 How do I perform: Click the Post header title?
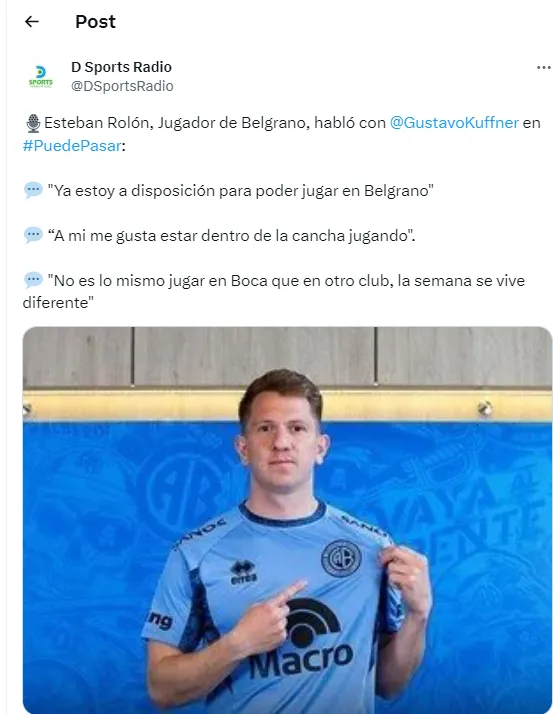click(x=95, y=21)
